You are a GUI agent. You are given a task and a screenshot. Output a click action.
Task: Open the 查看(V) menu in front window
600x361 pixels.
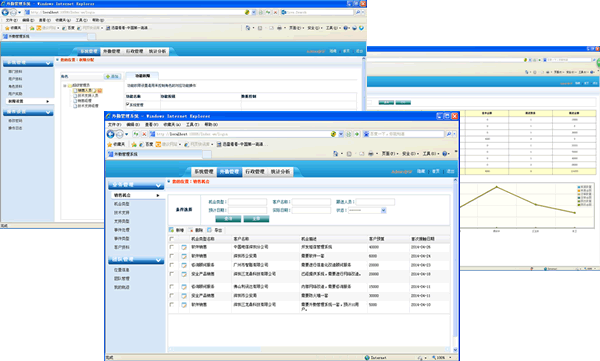(152, 124)
